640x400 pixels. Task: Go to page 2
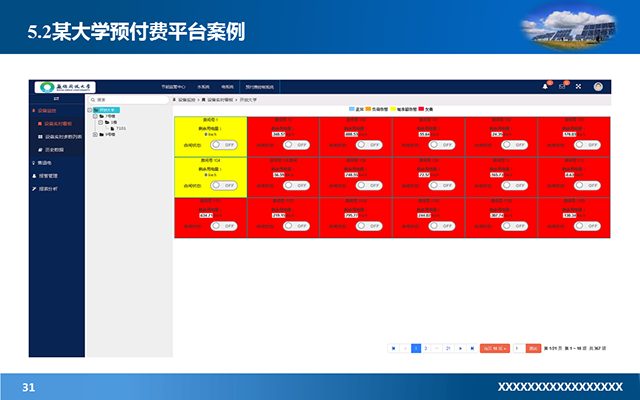(426, 348)
